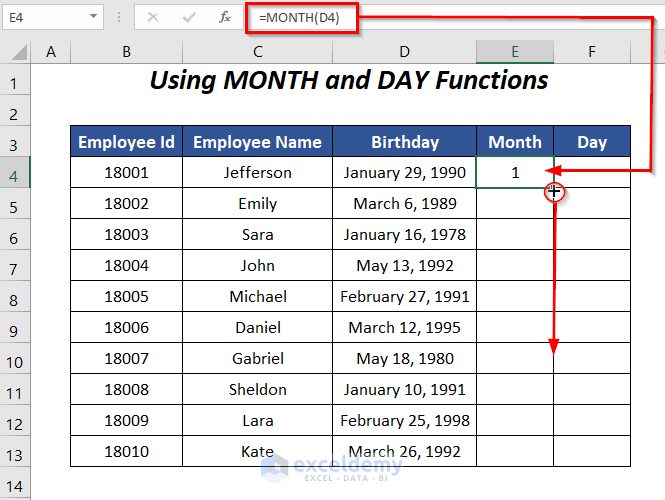Select cell containing John
The height and width of the screenshot is (500, 665).
[257, 265]
